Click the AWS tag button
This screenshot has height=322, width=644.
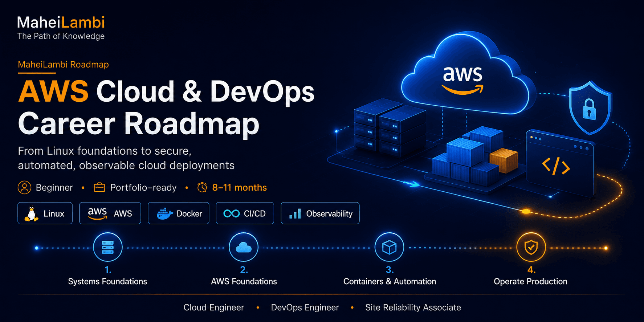110,213
